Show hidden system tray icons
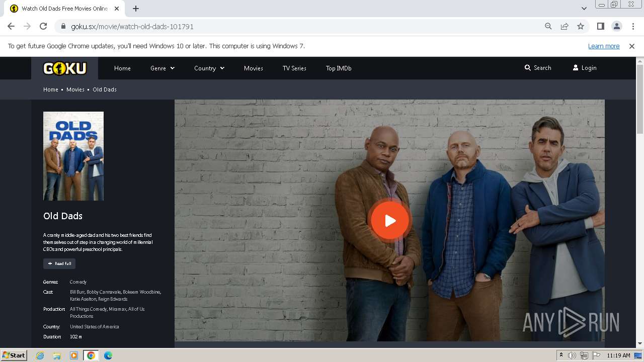The width and height of the screenshot is (644, 362). [561, 355]
